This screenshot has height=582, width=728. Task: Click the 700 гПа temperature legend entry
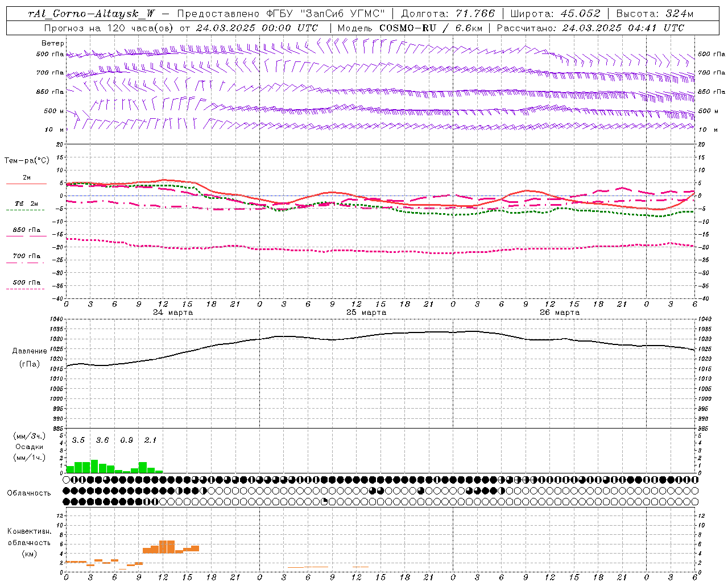[x=27, y=256]
